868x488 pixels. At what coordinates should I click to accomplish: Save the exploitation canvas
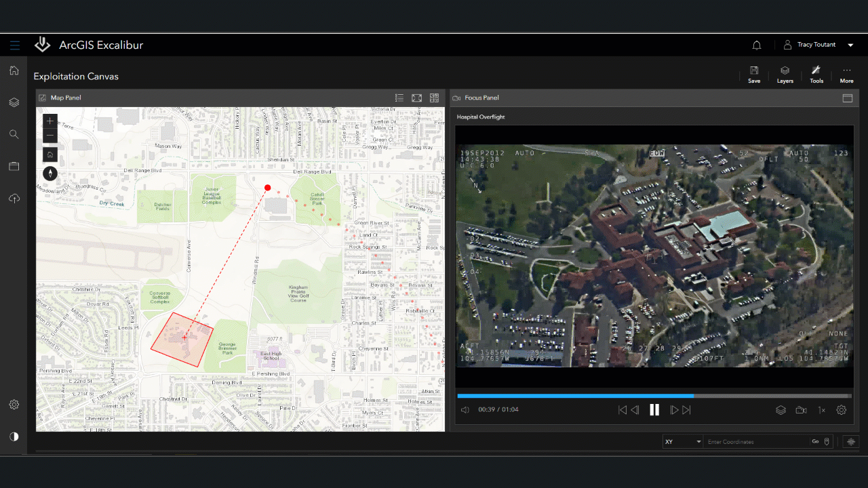(x=754, y=75)
